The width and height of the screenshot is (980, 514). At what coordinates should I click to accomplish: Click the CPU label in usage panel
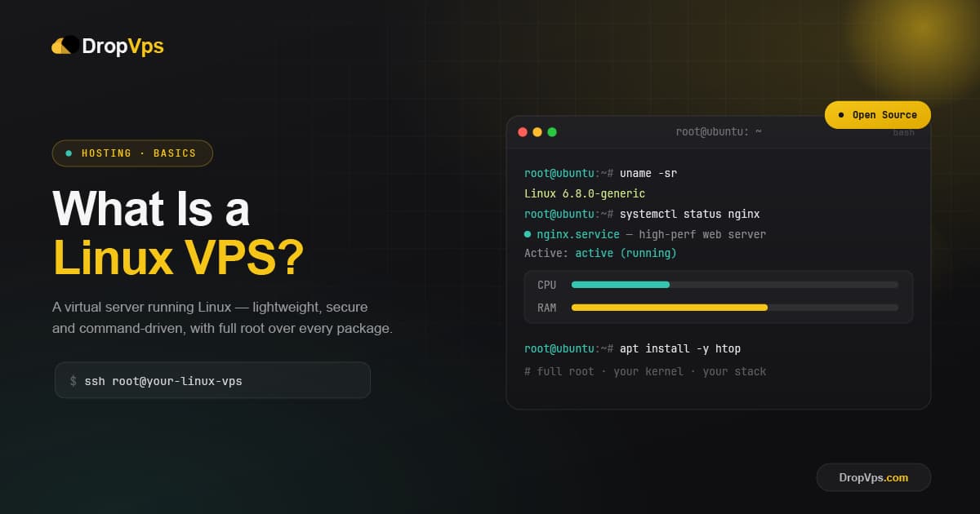pyautogui.click(x=547, y=285)
